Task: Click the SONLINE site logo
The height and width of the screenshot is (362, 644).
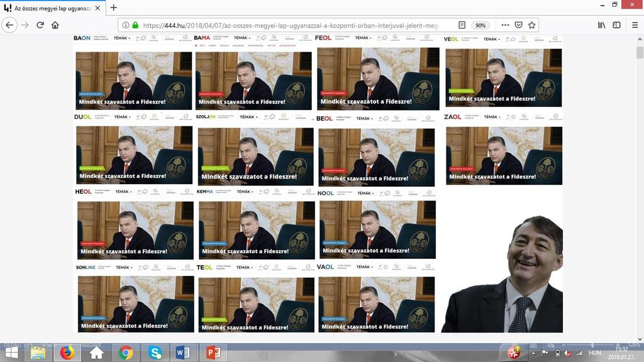Action: 86,268
